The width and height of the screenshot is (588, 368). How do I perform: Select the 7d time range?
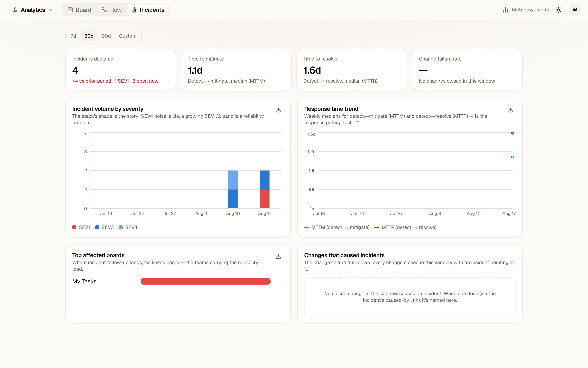point(73,36)
